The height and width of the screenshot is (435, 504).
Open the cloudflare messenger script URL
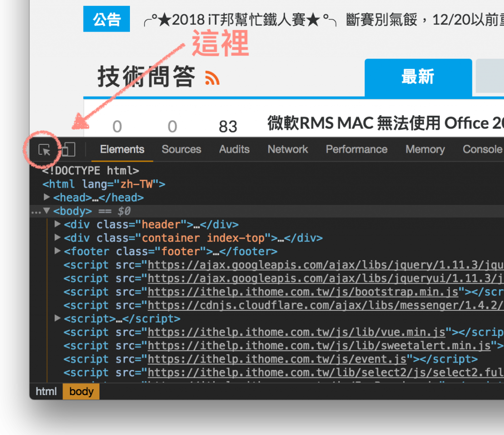325,305
